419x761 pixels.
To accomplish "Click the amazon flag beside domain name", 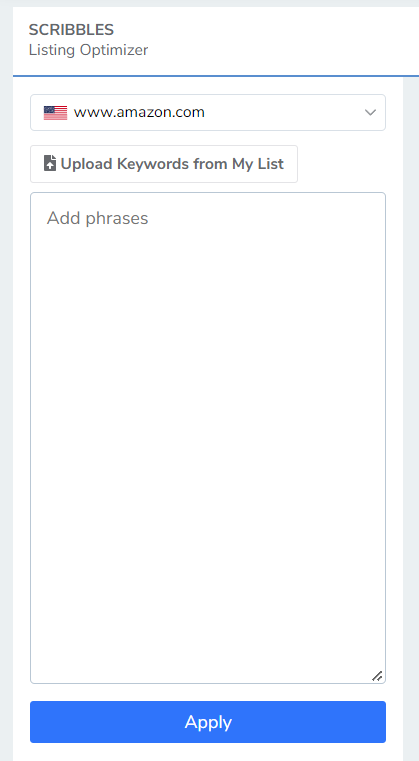I will pos(55,113).
